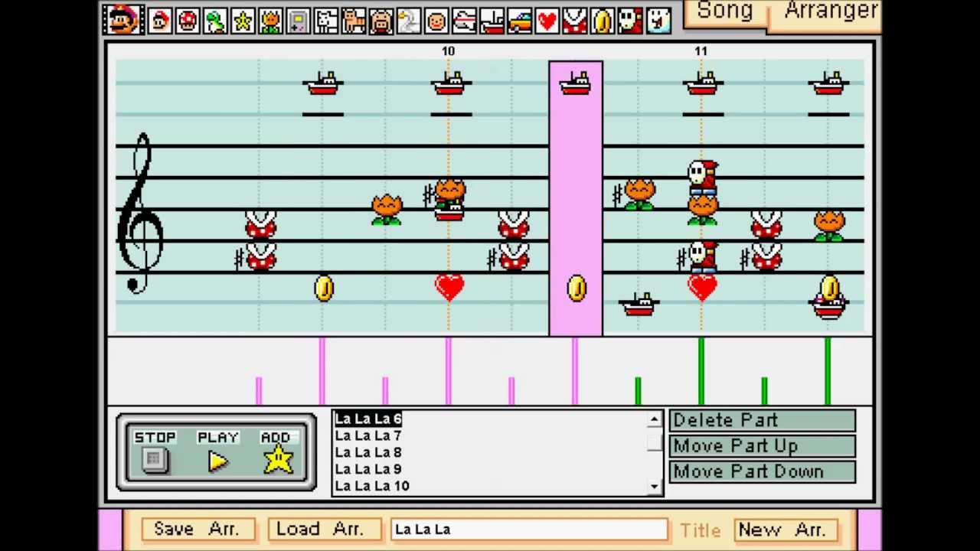The image size is (980, 551).
Task: Click the tall green volume bar under measure 11
Action: (x=701, y=371)
